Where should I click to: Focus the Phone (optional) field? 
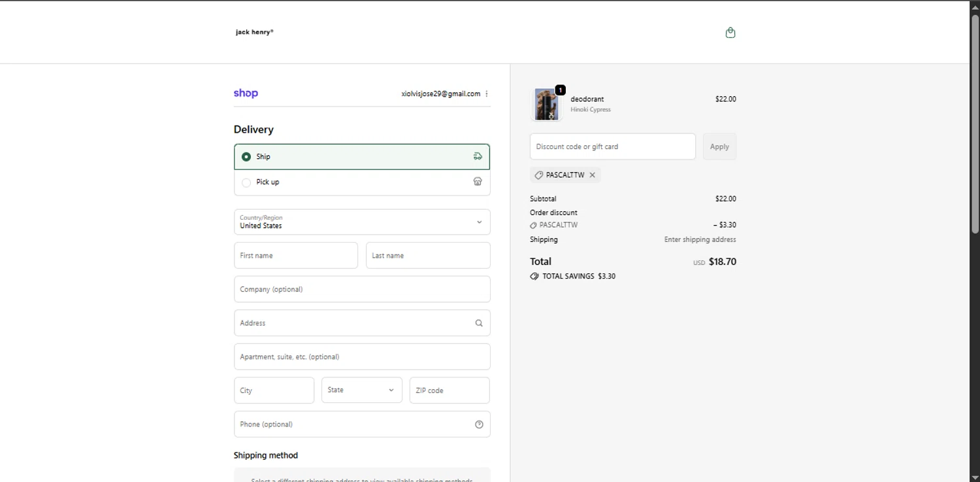pyautogui.click(x=362, y=424)
